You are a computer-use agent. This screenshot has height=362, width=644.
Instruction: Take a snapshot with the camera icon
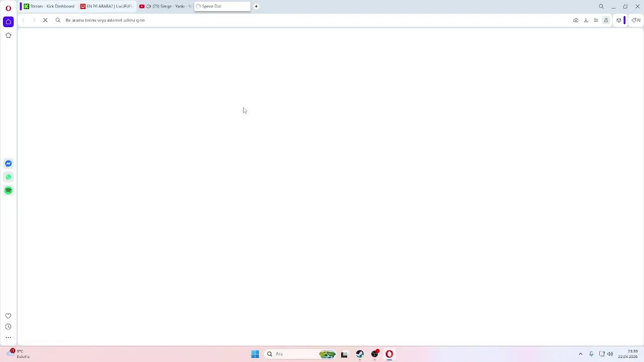click(576, 20)
